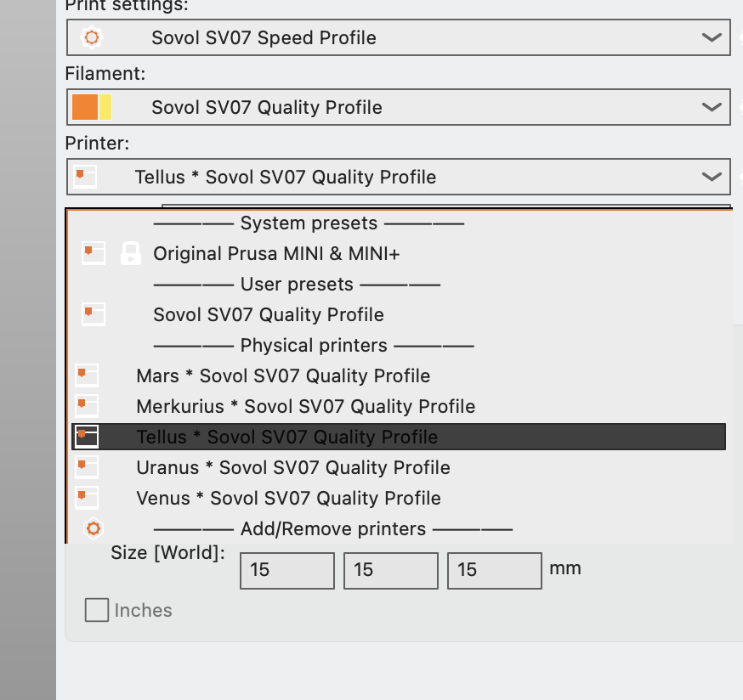Click lock icon next to Original Prusa MINI
Screen dimensions: 743x700
point(131,253)
